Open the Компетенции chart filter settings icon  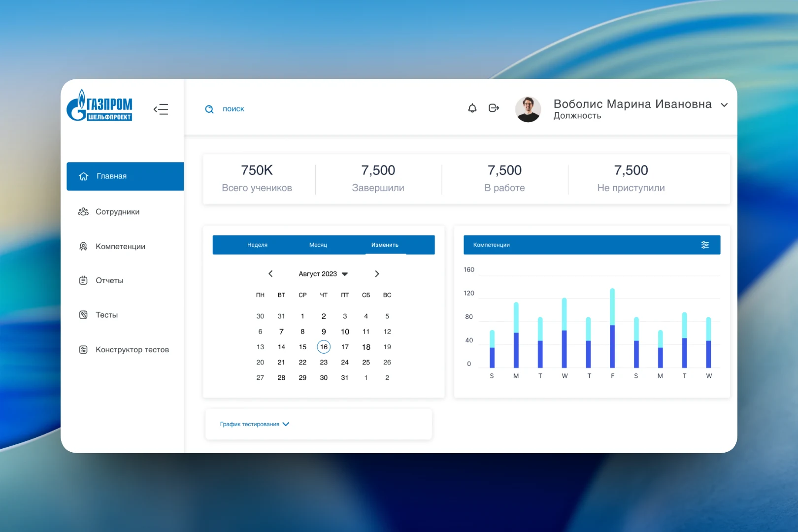click(x=705, y=245)
